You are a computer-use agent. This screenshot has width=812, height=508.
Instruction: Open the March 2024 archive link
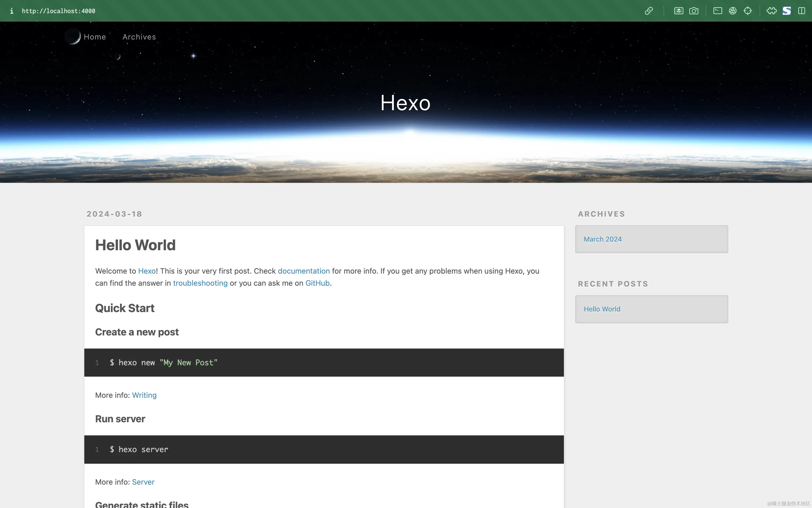point(603,239)
